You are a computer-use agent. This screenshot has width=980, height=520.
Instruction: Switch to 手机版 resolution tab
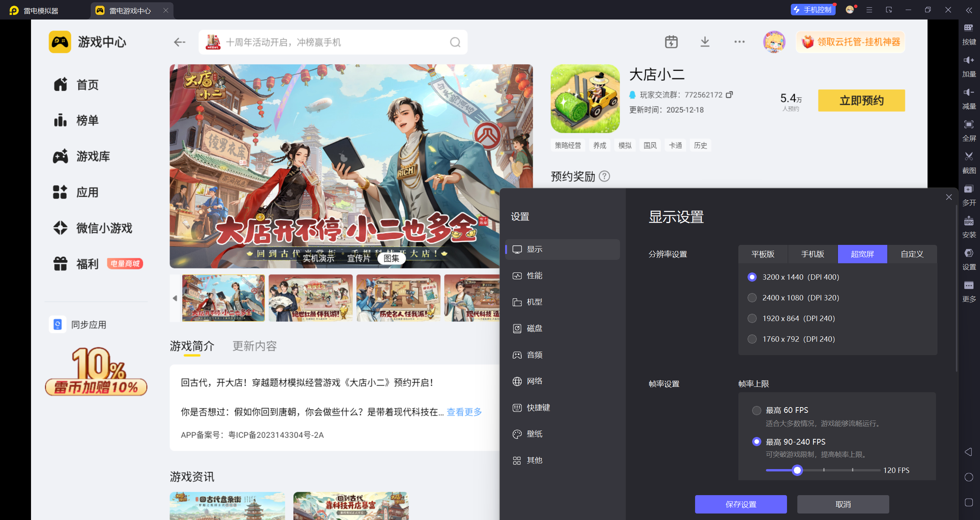[x=812, y=254]
